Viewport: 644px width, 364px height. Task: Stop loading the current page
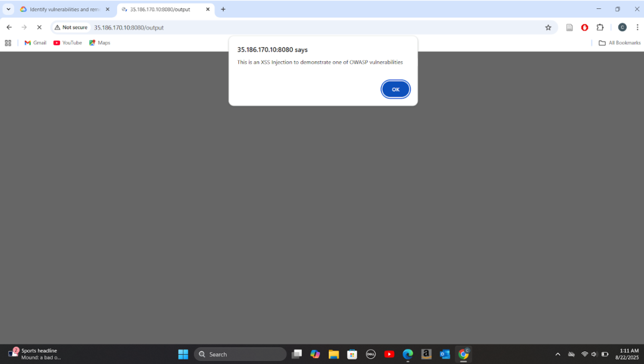point(39,27)
